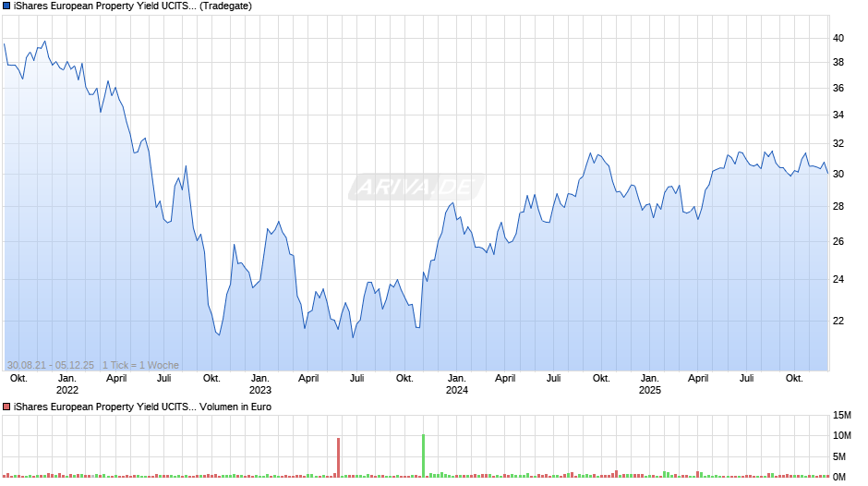Click the y-axis price label 34
Viewport: 868px width, 486px height.
[838, 115]
